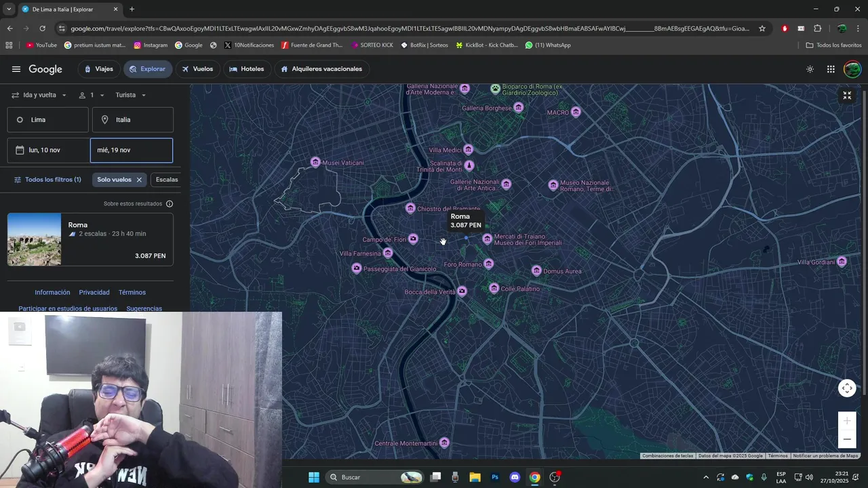Screen dimensions: 868x488
Task: Click the map recenter location button
Action: pos(847,388)
